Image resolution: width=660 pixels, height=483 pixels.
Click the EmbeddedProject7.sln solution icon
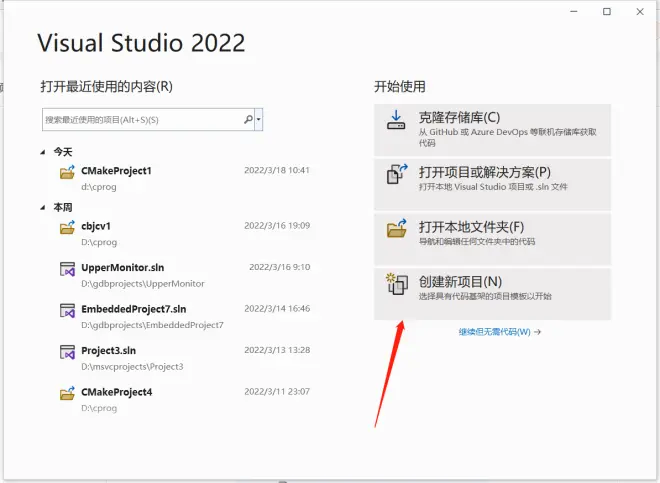point(67,311)
